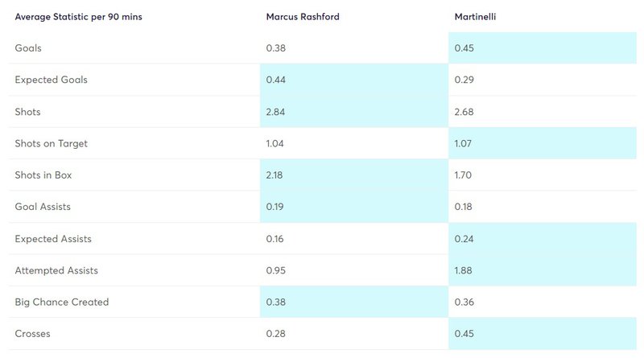
Task: Click Rashford's 2.18 Shots in Box value
Action: point(274,175)
